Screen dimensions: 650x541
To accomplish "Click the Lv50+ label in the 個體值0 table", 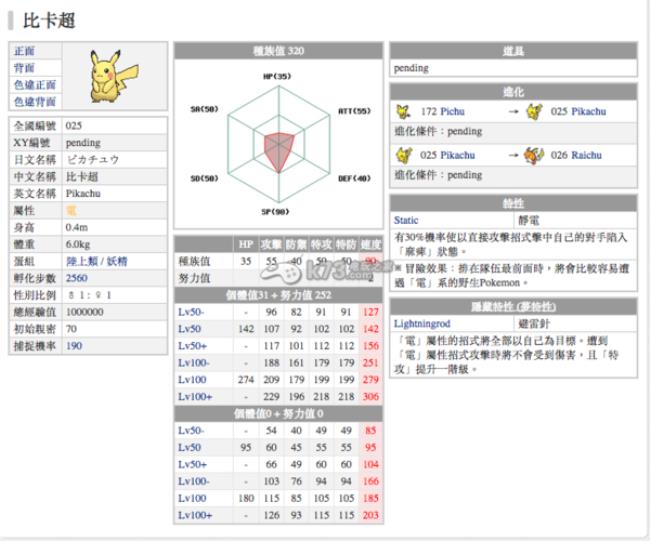I will click(x=192, y=464).
